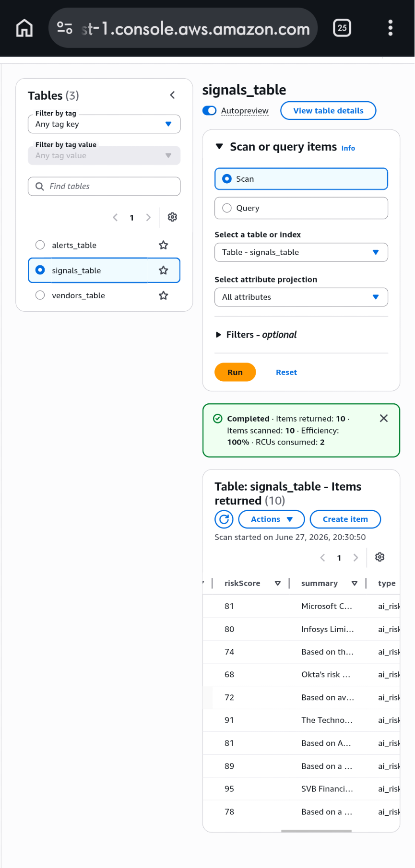Image resolution: width=415 pixels, height=868 pixels.
Task: Open the View table details button
Action: click(x=328, y=111)
